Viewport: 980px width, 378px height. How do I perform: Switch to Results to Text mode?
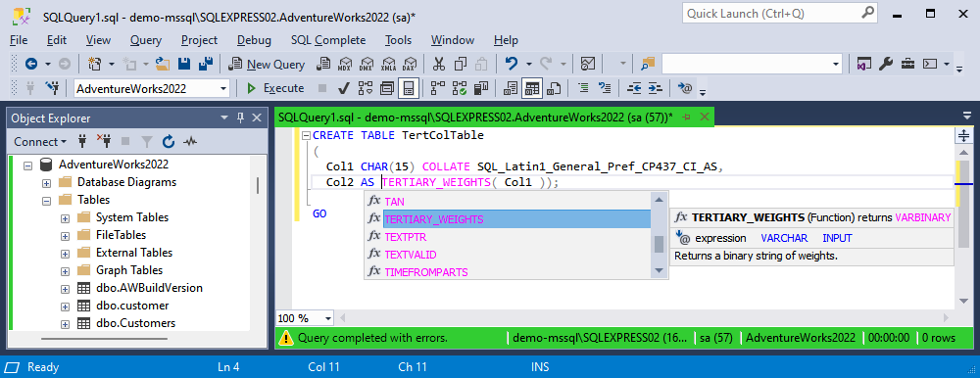click(511, 88)
